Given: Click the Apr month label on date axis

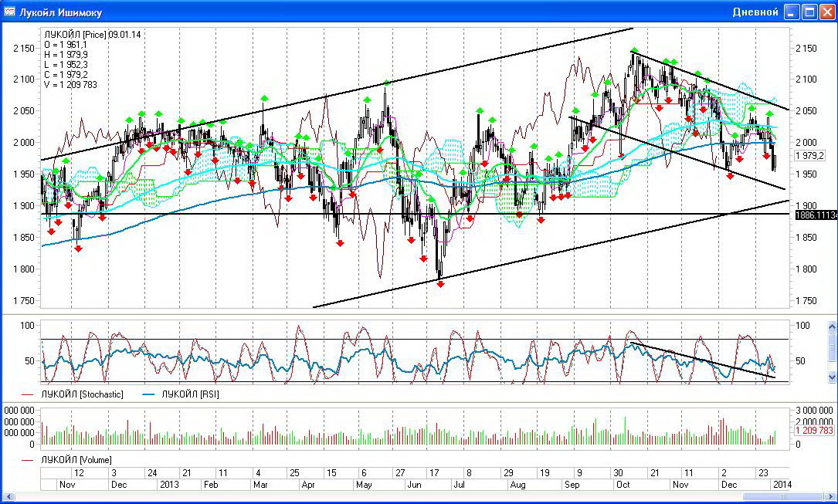Looking at the screenshot, I should (x=308, y=484).
